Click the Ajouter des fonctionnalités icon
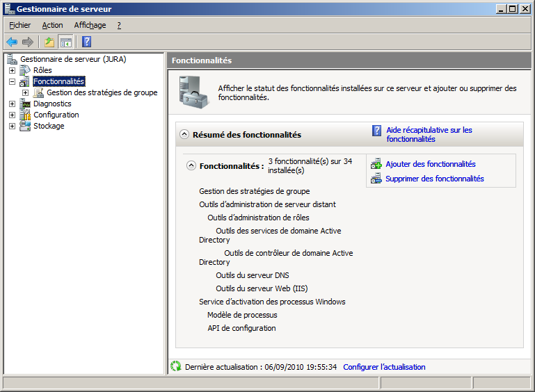Image resolution: width=535 pixels, height=392 pixels. click(376, 164)
